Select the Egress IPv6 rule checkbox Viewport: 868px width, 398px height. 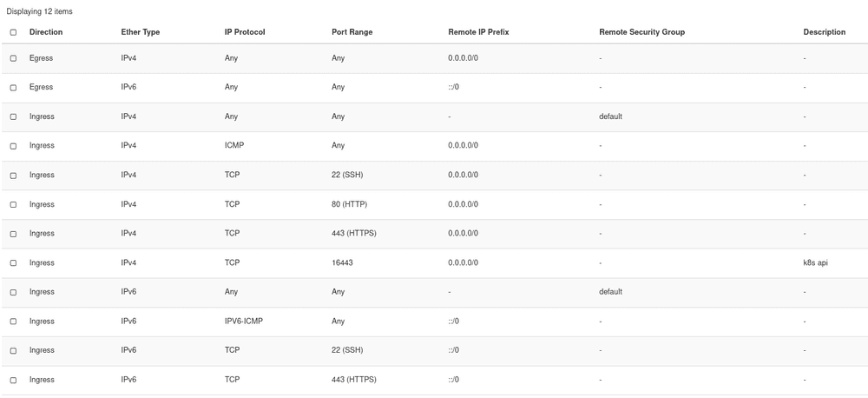tap(13, 88)
